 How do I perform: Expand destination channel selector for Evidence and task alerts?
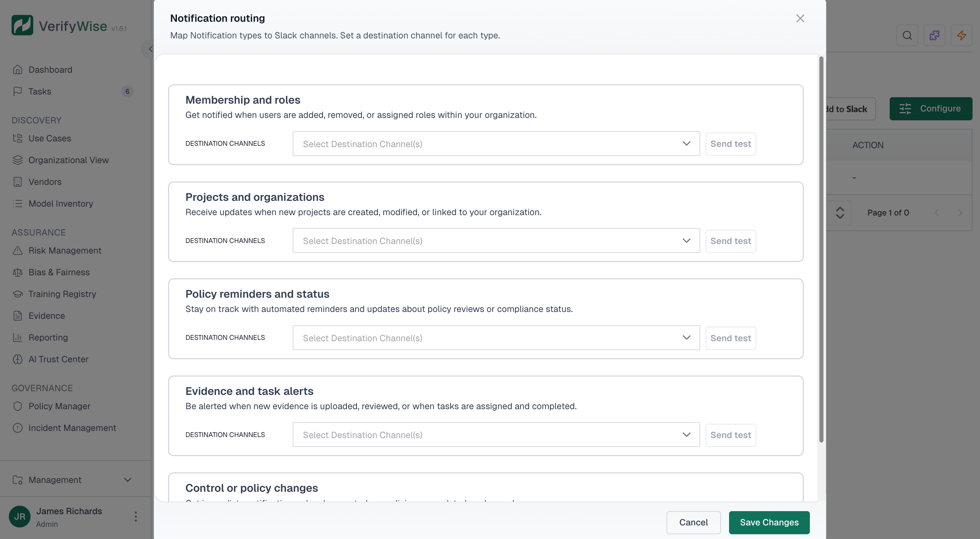click(496, 434)
